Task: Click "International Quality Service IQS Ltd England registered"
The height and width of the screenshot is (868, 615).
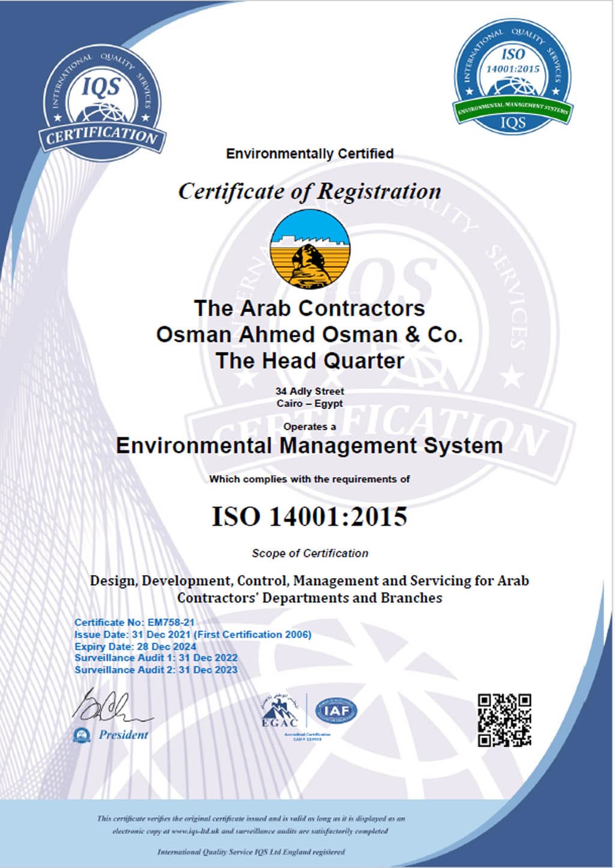Action: [251, 852]
